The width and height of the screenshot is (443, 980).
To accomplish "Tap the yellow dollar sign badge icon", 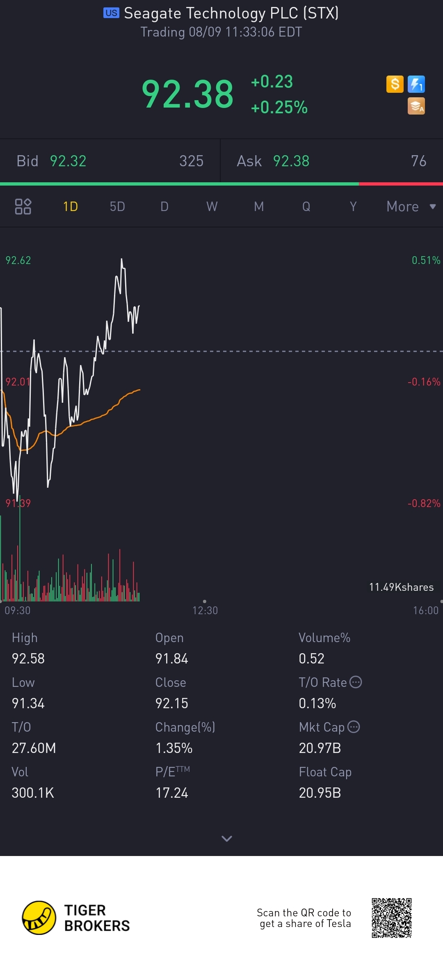I will click(x=395, y=84).
